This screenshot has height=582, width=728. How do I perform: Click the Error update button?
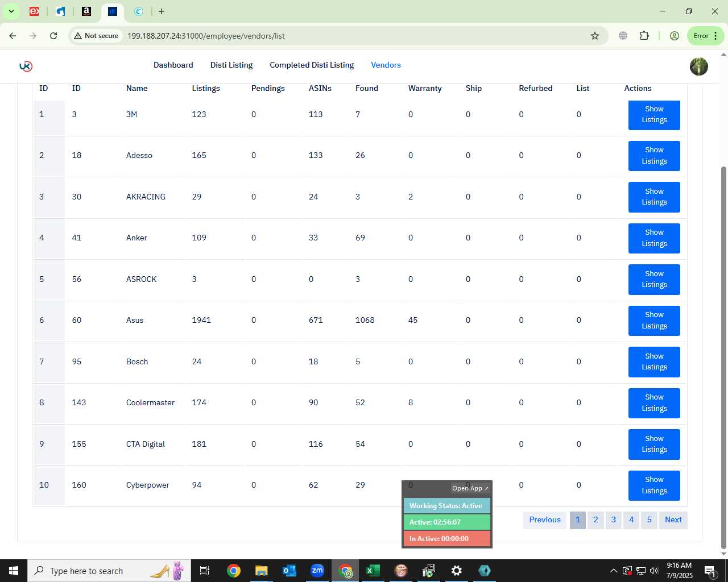tap(705, 36)
